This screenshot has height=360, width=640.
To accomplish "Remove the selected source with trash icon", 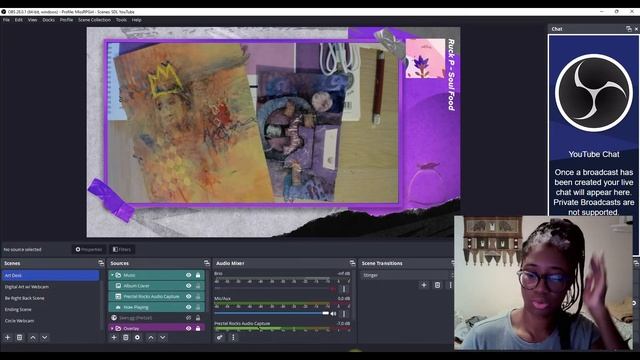I will pyautogui.click(x=126, y=338).
